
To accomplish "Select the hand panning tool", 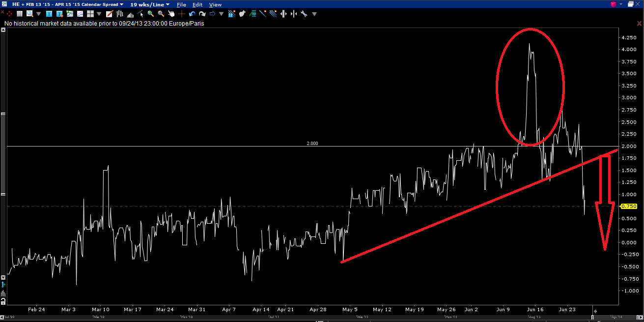I will 171,14.
